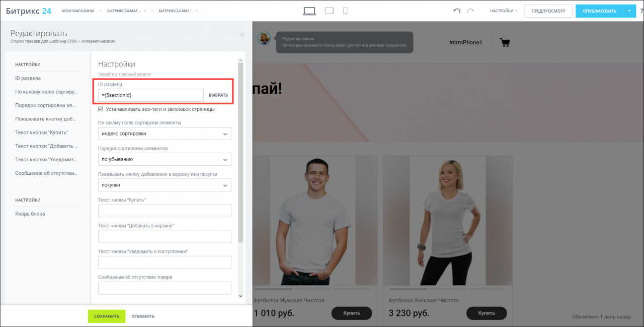The width and height of the screenshot is (644, 327).
Task: Click Обновлено 1 день назад status
Action: point(601,317)
